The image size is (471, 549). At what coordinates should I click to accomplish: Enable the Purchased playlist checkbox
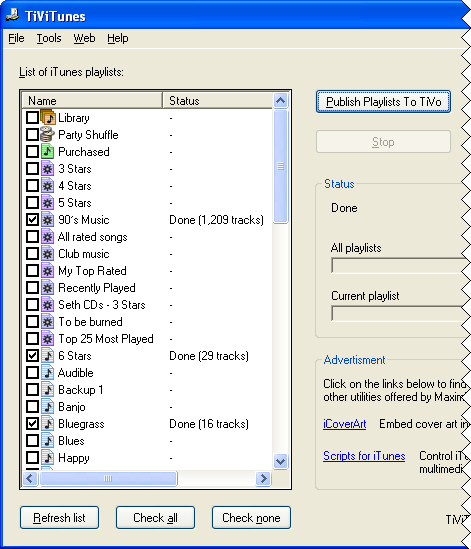coord(33,152)
